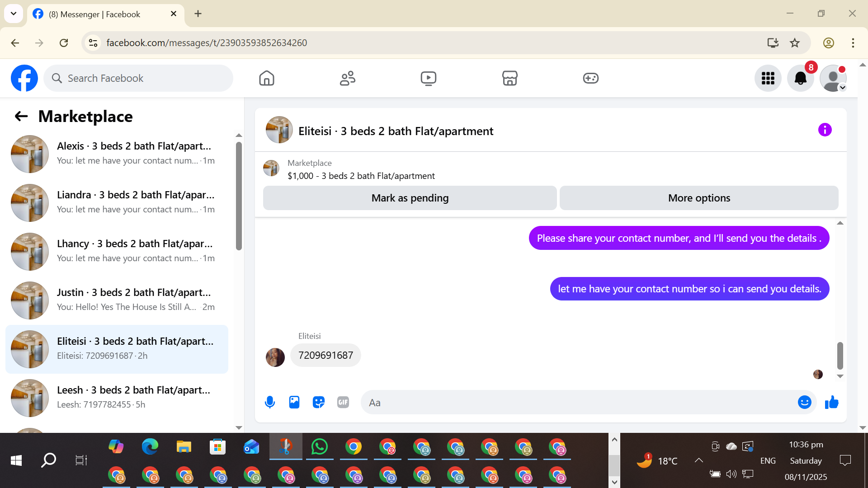The image size is (868, 488).
Task: Click the Search Facebook field
Action: 138,78
